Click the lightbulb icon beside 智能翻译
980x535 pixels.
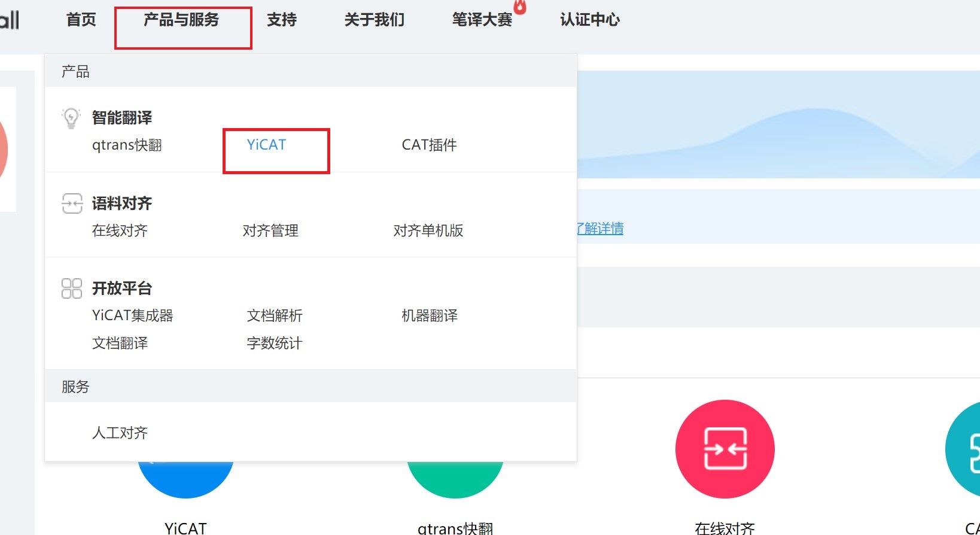[71, 118]
